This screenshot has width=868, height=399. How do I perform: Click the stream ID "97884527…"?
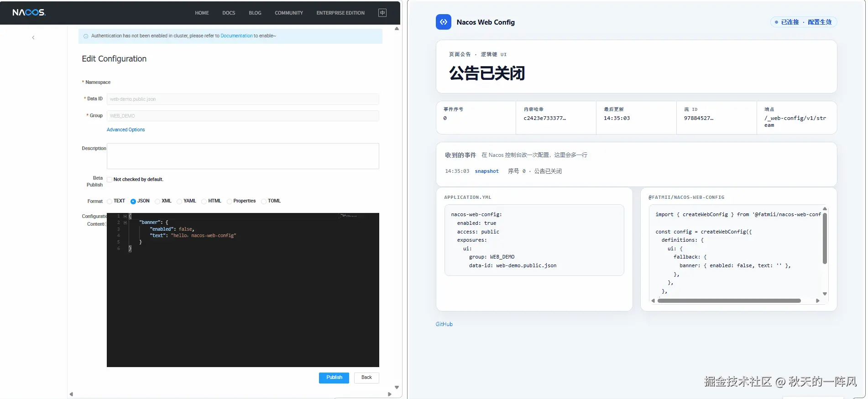coord(699,118)
